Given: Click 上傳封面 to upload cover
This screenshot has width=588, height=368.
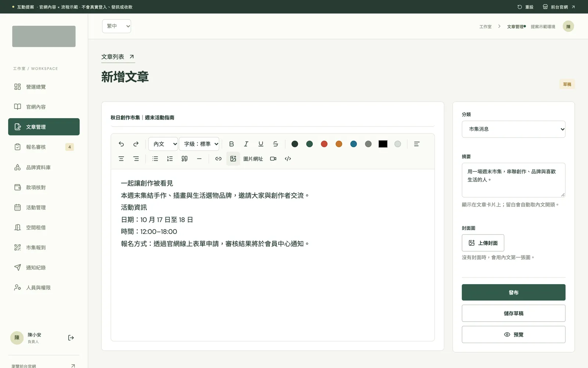Looking at the screenshot, I should (483, 243).
